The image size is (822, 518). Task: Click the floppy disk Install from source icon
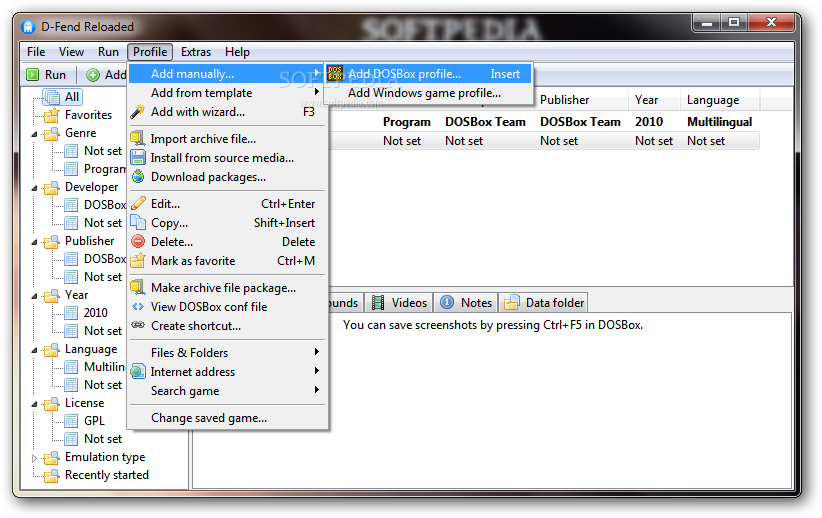[x=138, y=158]
